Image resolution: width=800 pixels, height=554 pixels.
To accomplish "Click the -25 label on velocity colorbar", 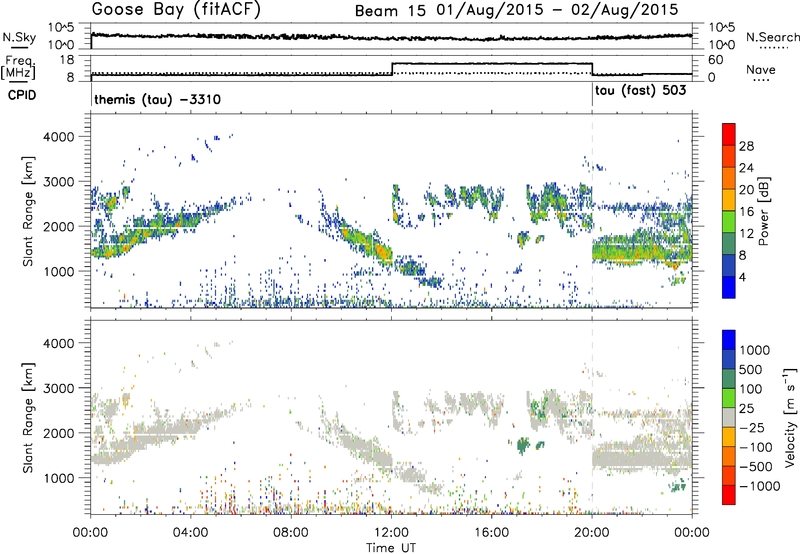I will [x=752, y=428].
